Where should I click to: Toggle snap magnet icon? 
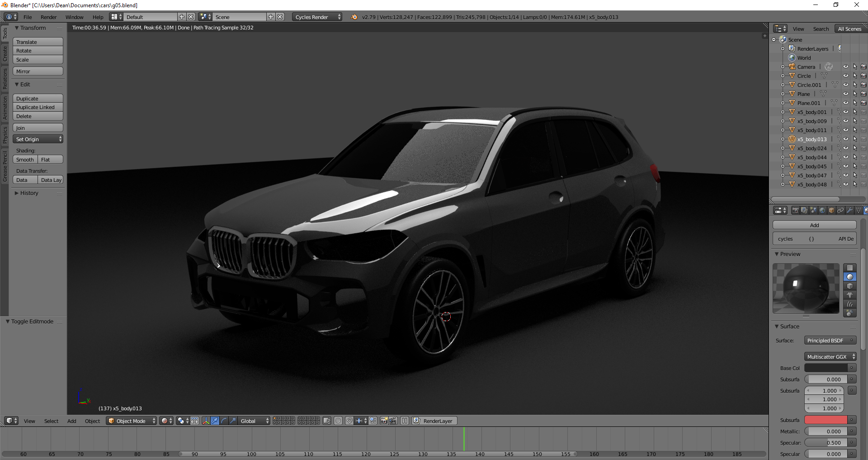[x=349, y=421]
